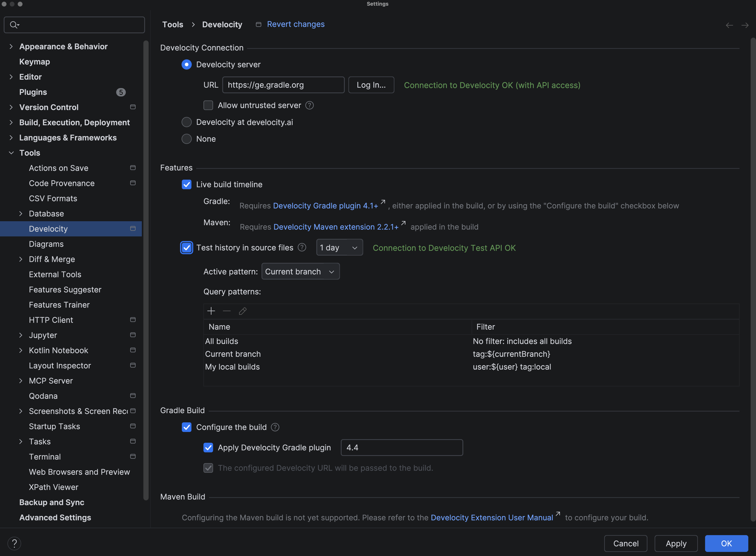Open Develocity Gradle plugin 4.1+ link
The width and height of the screenshot is (756, 556).
pyautogui.click(x=325, y=205)
